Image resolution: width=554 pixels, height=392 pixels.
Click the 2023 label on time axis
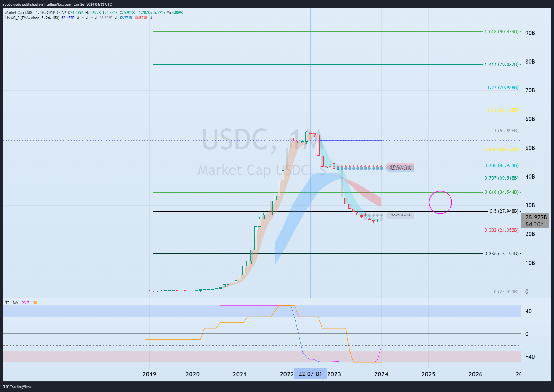(334, 374)
